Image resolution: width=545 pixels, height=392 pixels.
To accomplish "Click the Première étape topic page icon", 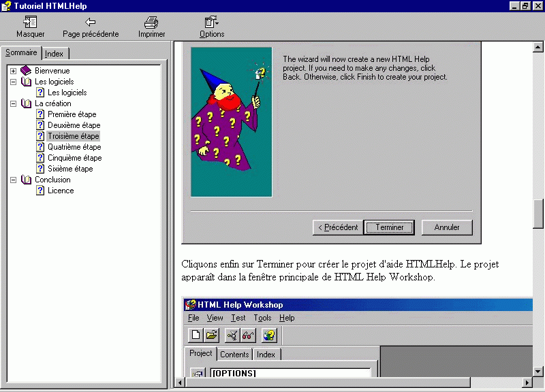I will coord(40,114).
